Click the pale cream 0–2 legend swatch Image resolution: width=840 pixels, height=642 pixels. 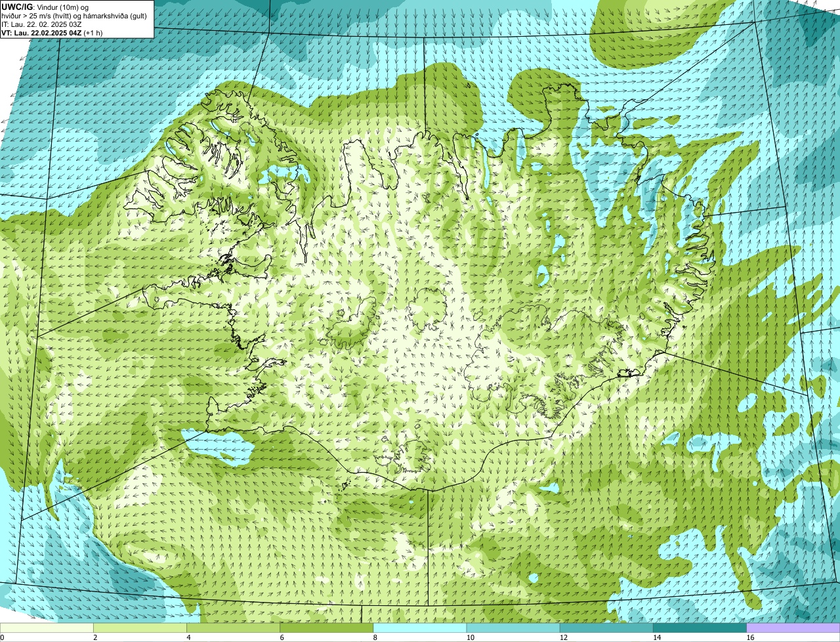click(x=47, y=628)
